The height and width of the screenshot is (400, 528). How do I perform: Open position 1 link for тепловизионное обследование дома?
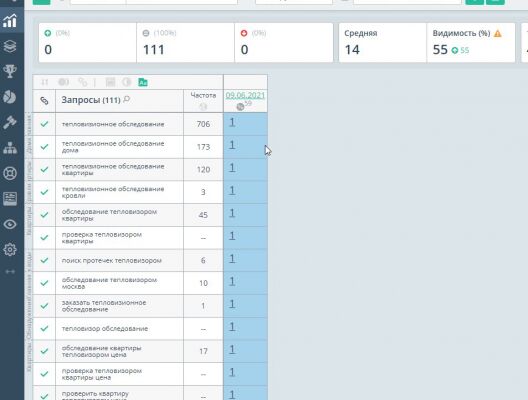(x=232, y=145)
